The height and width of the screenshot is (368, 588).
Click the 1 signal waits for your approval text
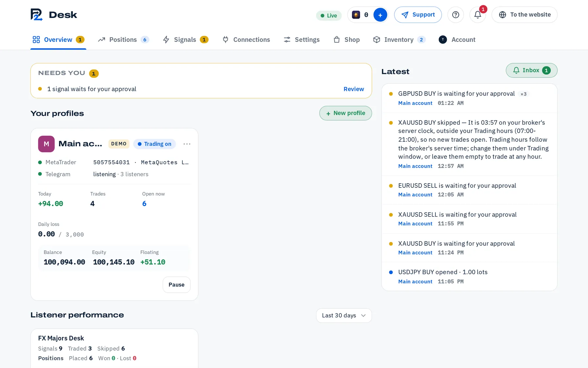pos(92,89)
